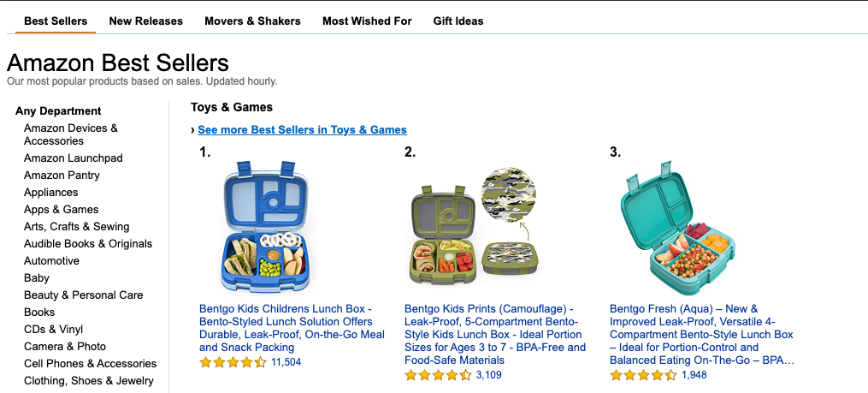This screenshot has height=393, width=868.
Task: Click Bentgo Kids Prints (Camouflage) title link
Action: [x=494, y=334]
